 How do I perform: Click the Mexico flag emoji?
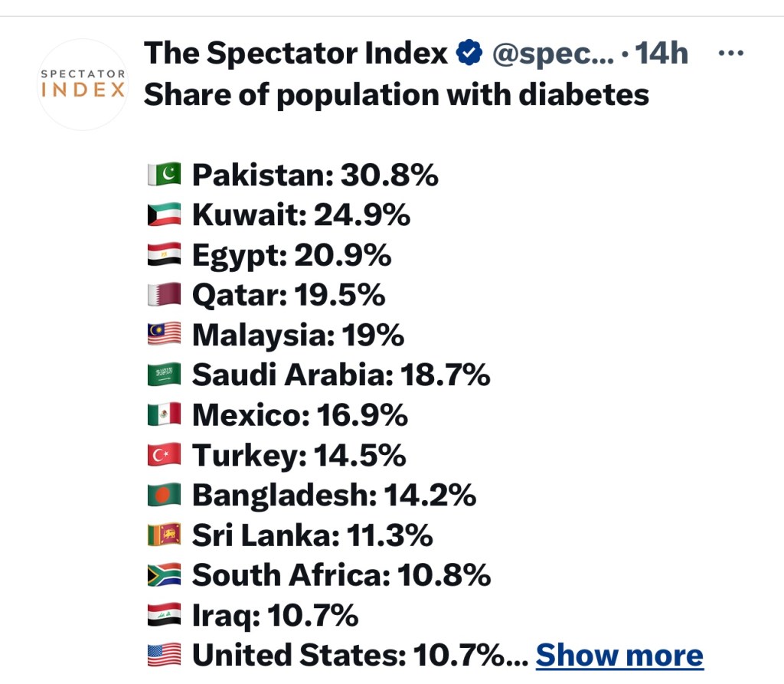(x=164, y=415)
